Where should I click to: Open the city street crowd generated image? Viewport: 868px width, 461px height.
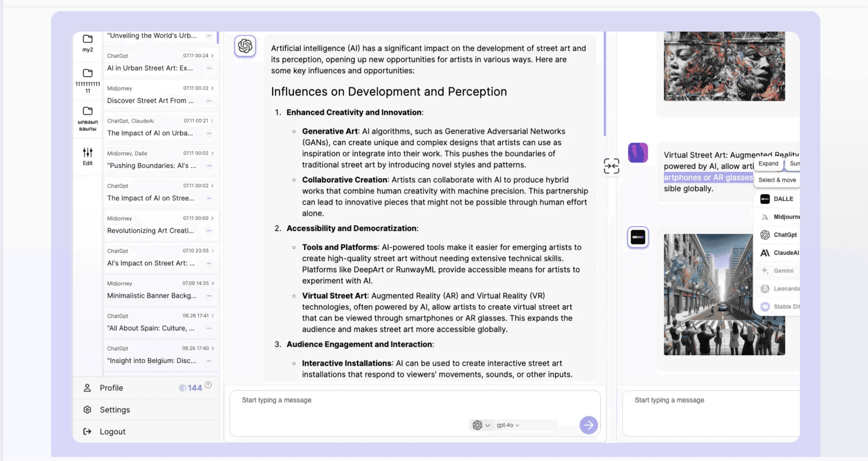click(724, 295)
